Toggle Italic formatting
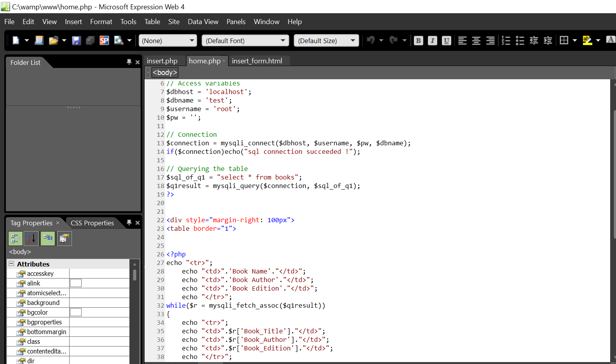Image resolution: width=616 pixels, height=364 pixels. pyautogui.click(x=433, y=40)
